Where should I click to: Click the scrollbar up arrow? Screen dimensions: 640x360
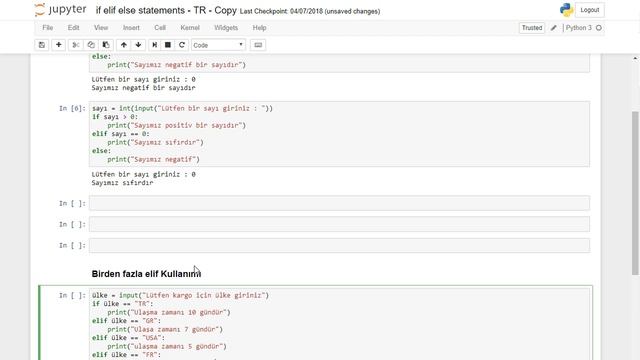636,58
